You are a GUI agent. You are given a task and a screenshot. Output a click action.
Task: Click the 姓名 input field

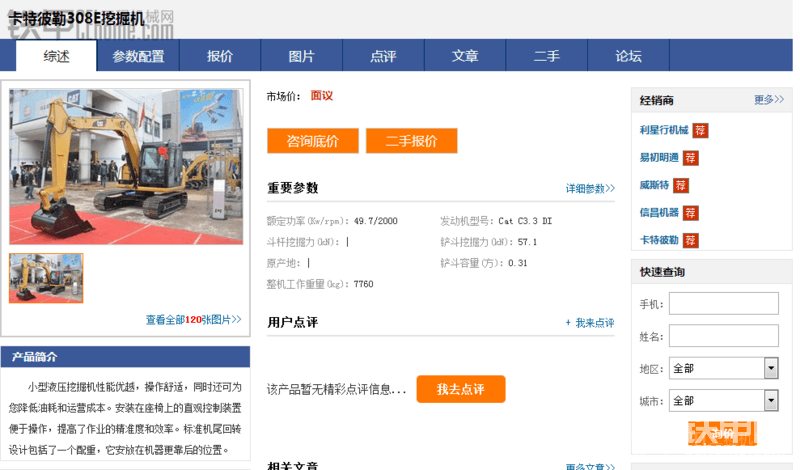(x=723, y=336)
